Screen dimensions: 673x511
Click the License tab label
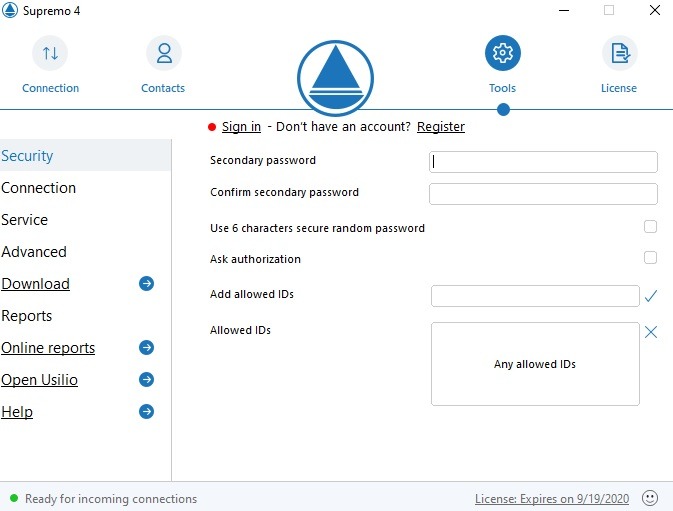(x=619, y=88)
